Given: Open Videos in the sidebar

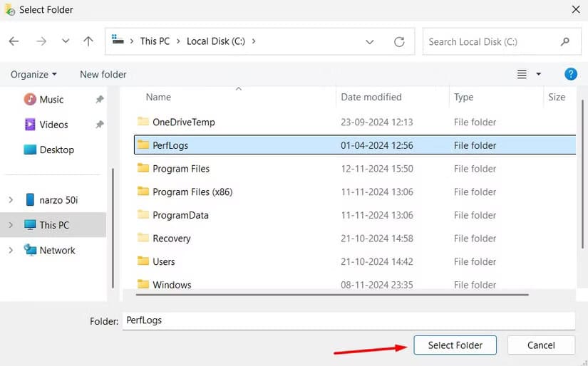Looking at the screenshot, I should coord(53,125).
